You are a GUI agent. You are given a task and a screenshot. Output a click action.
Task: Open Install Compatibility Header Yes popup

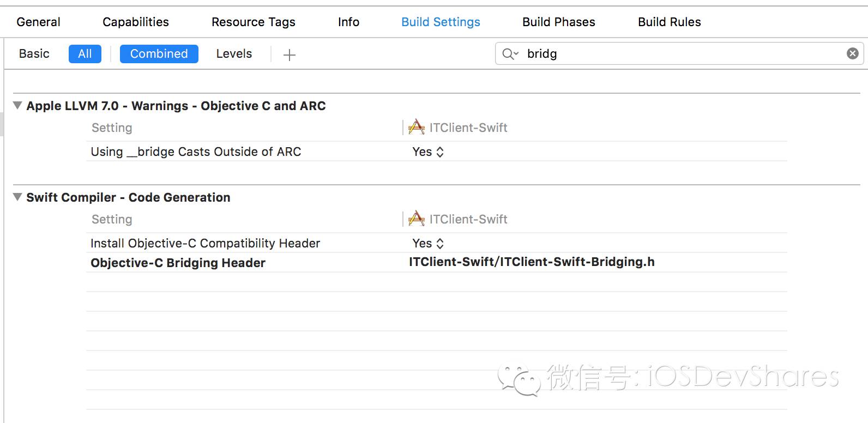click(428, 244)
